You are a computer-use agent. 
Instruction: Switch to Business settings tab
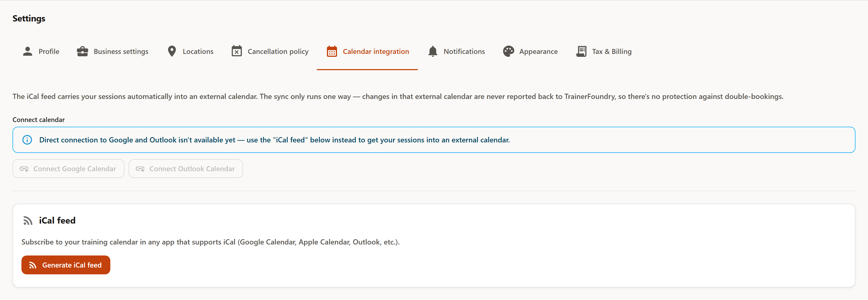[x=112, y=51]
